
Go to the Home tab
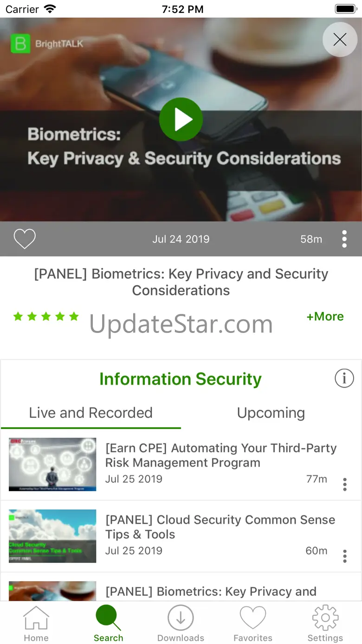tap(36, 624)
